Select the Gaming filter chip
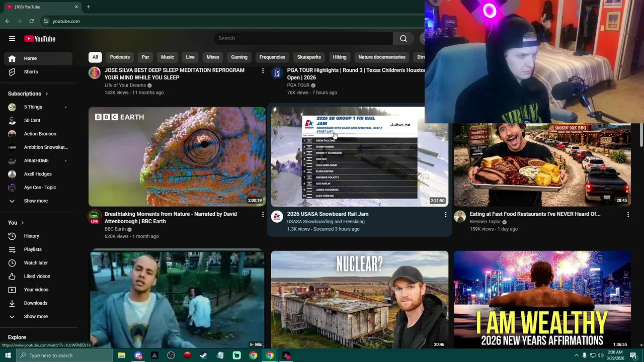The height and width of the screenshot is (362, 644). coord(239,57)
